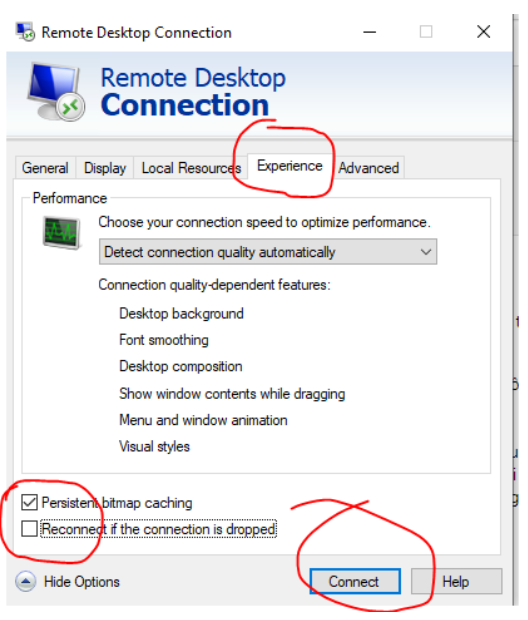Close the Remote Desktop Connection window

[483, 32]
